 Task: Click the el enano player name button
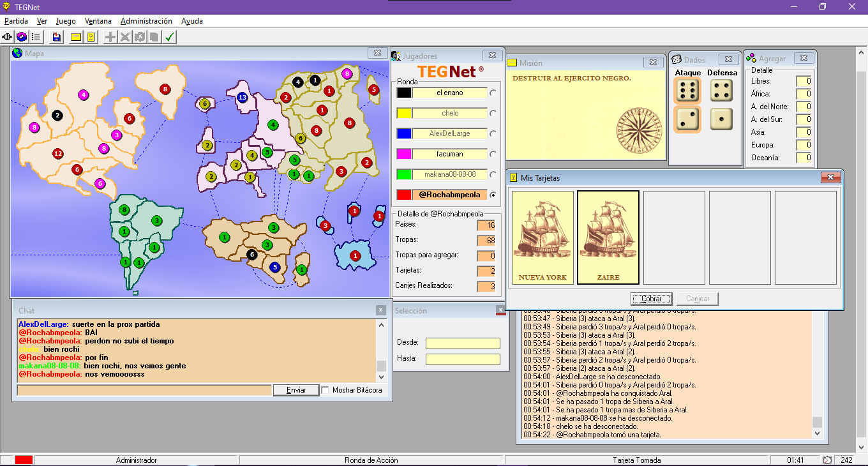[450, 93]
